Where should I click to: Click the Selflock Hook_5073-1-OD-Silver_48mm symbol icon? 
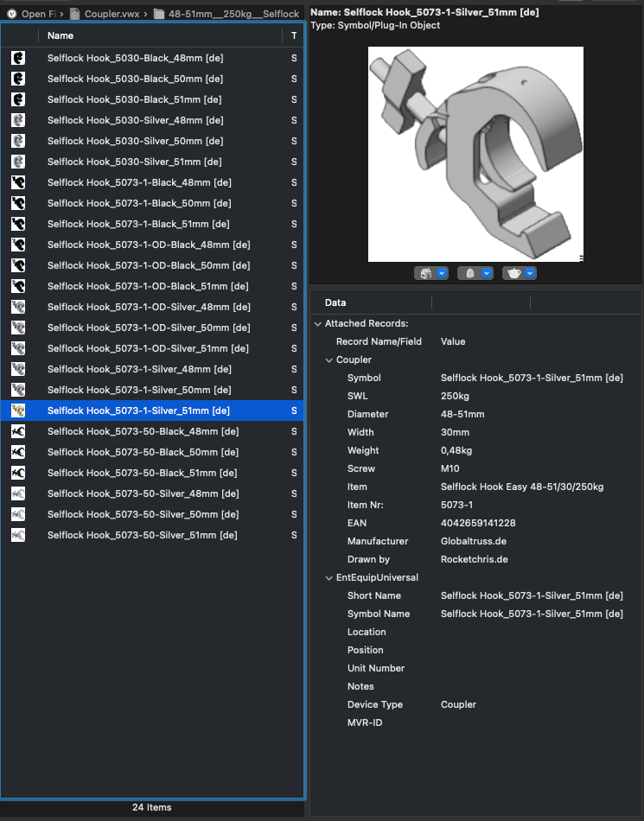pos(18,307)
